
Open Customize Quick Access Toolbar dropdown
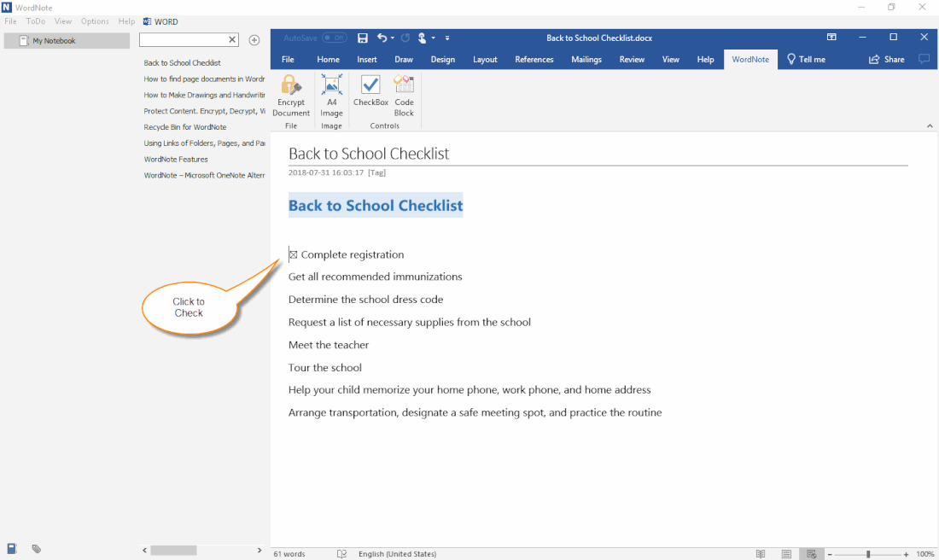pos(447,38)
